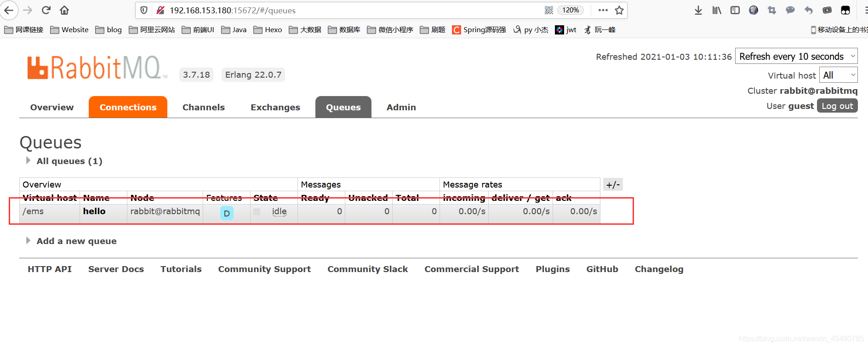Screen dimensions: 868x347
Task: Toggle the sidebar panel icon
Action: 735,10
